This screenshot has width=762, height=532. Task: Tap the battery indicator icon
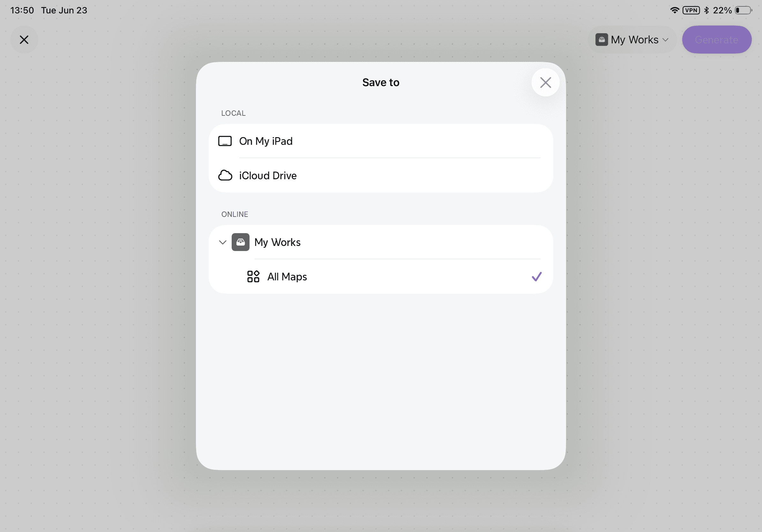point(743,10)
